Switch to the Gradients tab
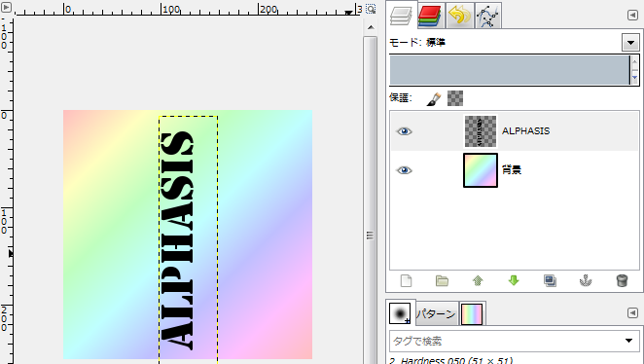Image resolution: width=644 pixels, height=364 pixels. (472, 314)
